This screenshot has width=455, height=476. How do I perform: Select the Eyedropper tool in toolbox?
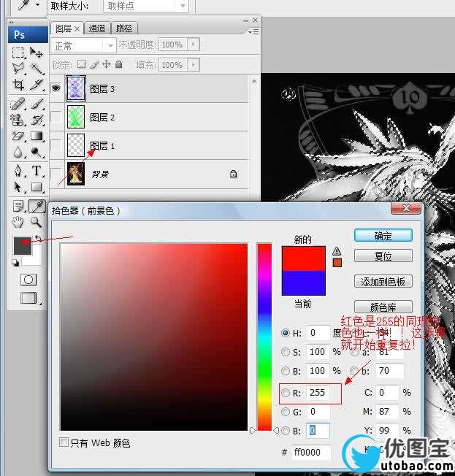pyautogui.click(x=37, y=206)
